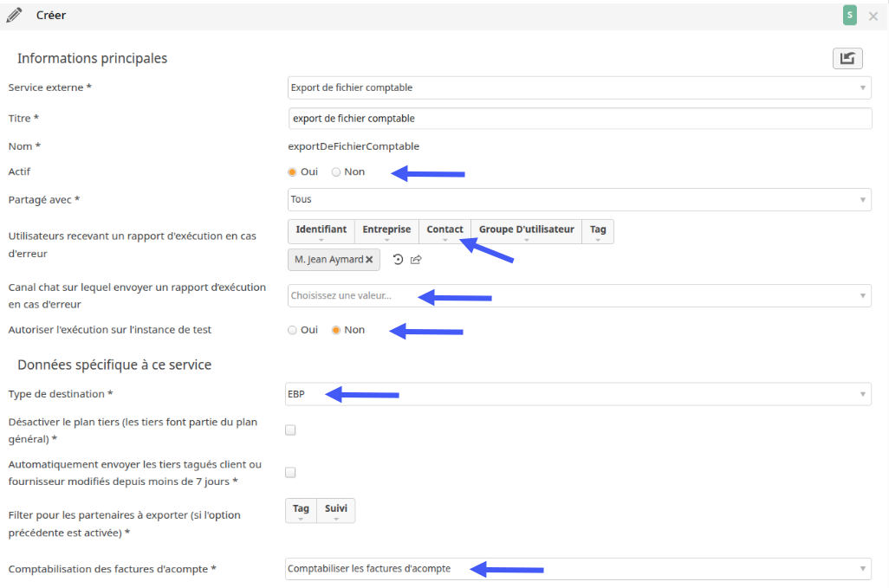The width and height of the screenshot is (889, 588).
Task: Click the Partagé avec label
Action: (x=44, y=199)
